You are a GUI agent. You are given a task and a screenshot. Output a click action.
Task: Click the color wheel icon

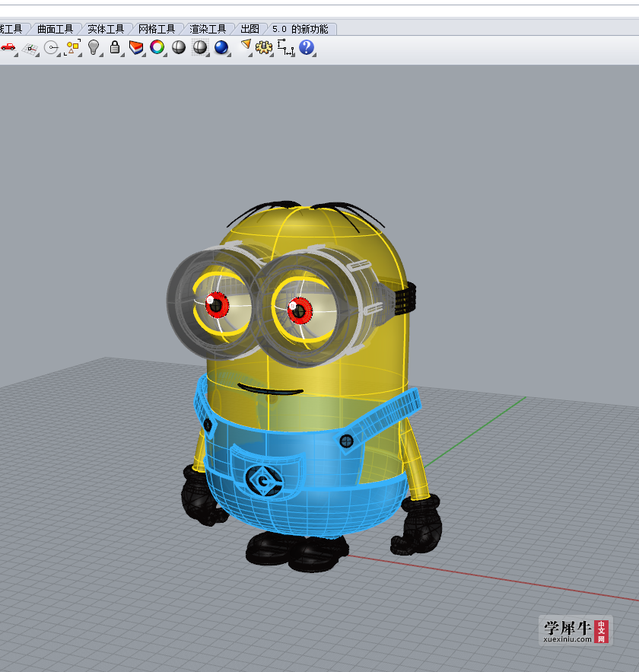pyautogui.click(x=157, y=47)
